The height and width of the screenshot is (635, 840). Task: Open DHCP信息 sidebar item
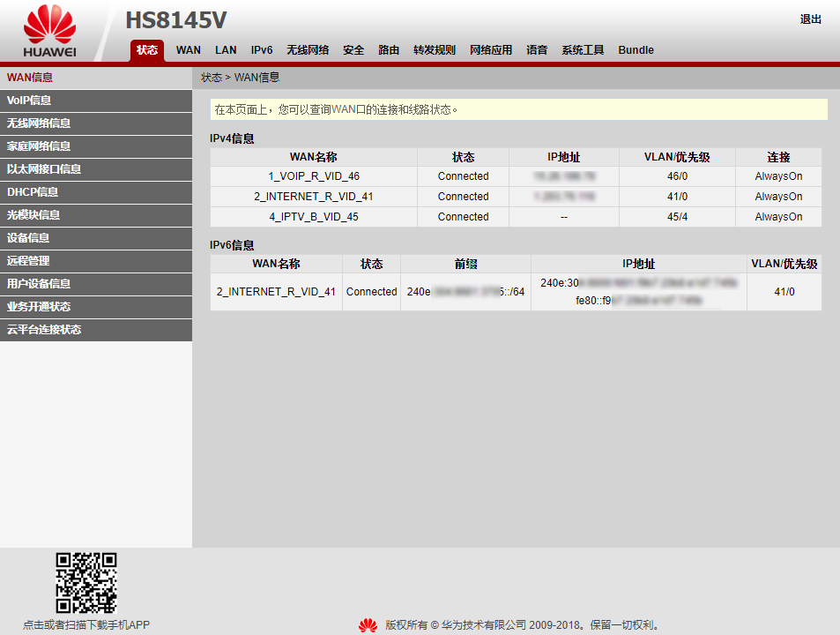pyautogui.click(x=33, y=192)
